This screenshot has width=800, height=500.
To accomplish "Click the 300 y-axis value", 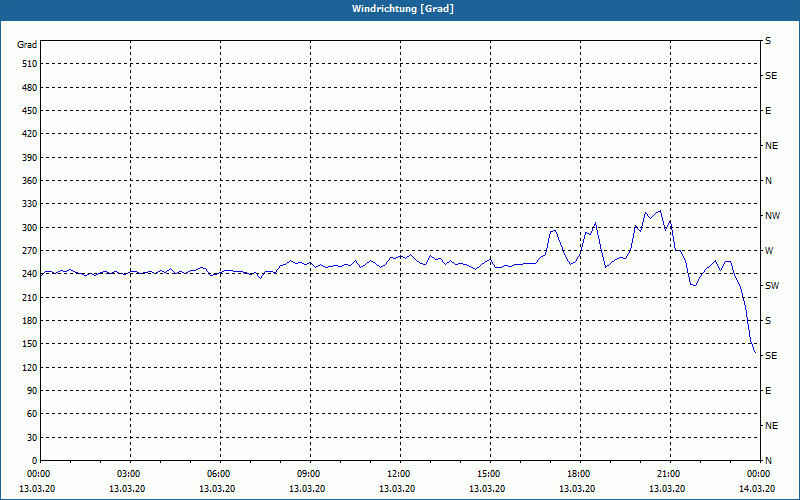I will (30, 228).
